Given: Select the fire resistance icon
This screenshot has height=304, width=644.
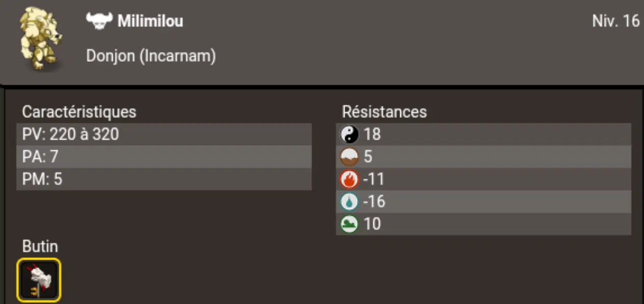Looking at the screenshot, I should point(349,179).
